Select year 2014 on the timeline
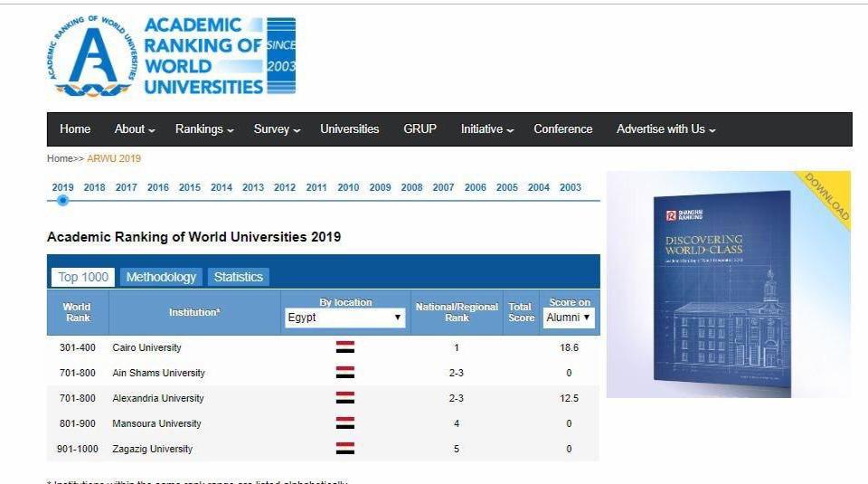Viewport: 868px width, 484px height. (222, 188)
